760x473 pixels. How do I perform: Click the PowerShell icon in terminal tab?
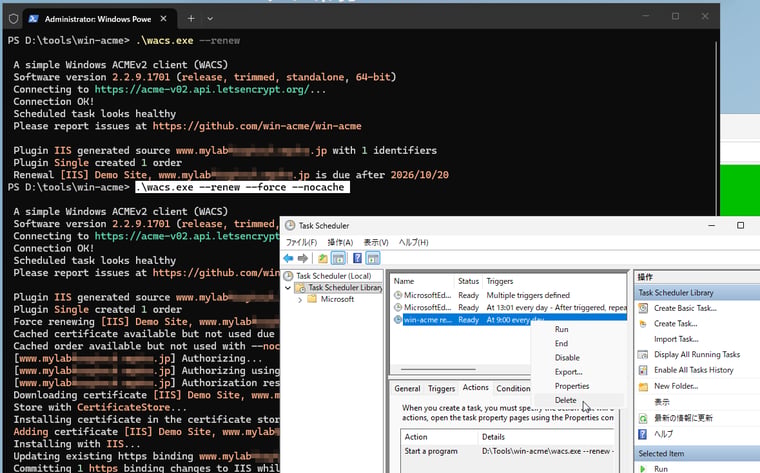(x=33, y=19)
